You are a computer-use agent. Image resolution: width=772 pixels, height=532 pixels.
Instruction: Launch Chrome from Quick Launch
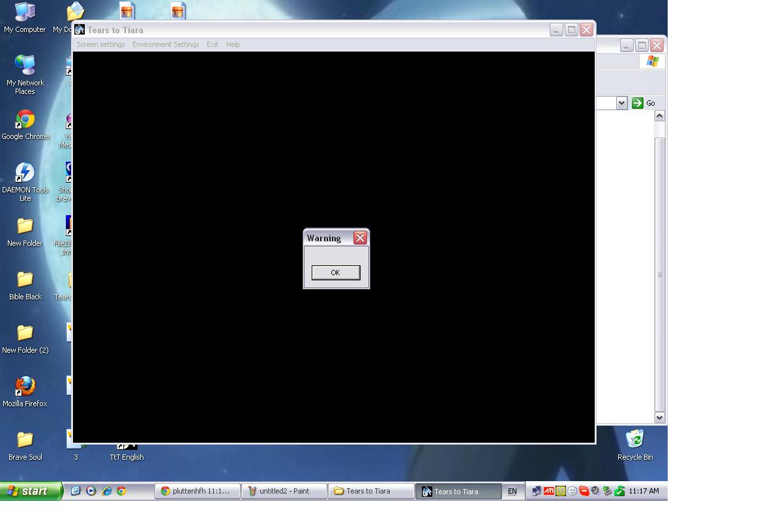pyautogui.click(x=121, y=491)
